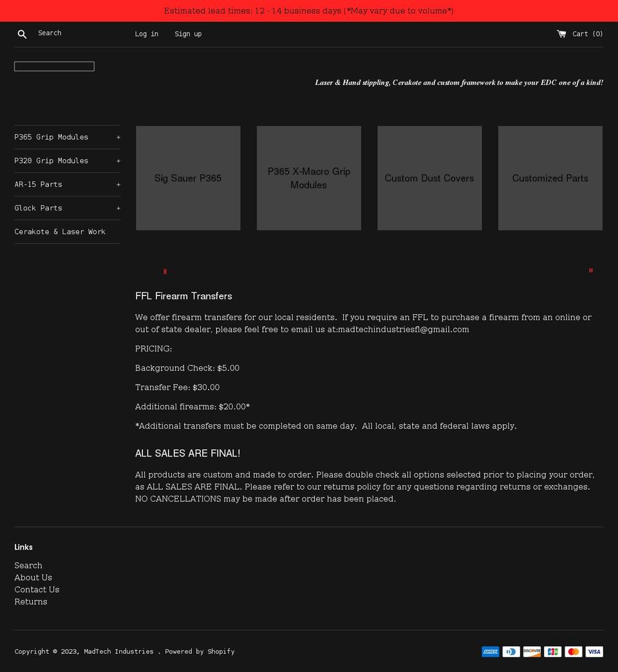This screenshot has width=618, height=672.
Task: Click the Additional firearms: $20.00* line
Action: 192,406
